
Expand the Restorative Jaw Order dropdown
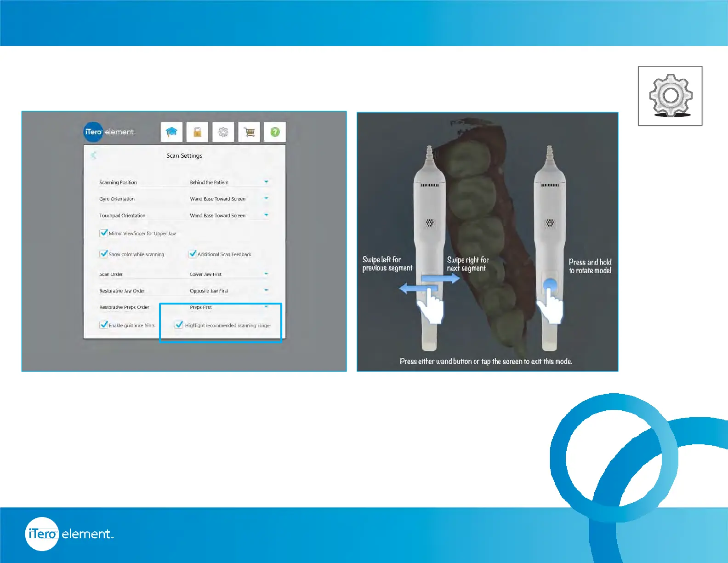pyautogui.click(x=266, y=291)
